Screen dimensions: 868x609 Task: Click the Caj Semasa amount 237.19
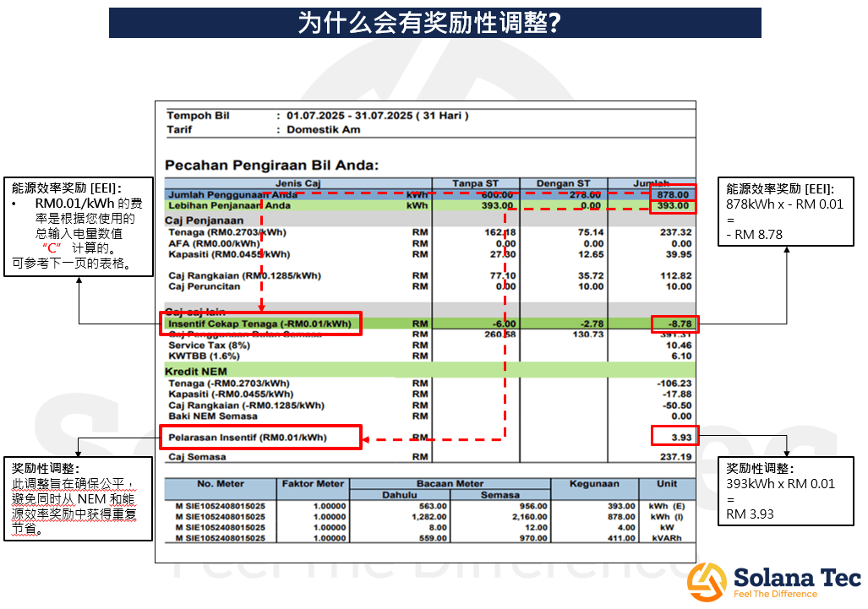[x=674, y=457]
